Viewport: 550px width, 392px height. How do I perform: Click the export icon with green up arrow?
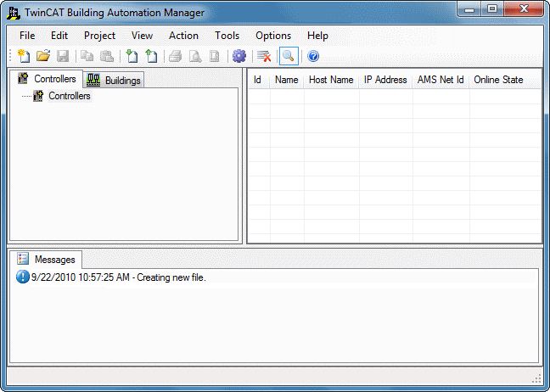pyautogui.click(x=151, y=56)
